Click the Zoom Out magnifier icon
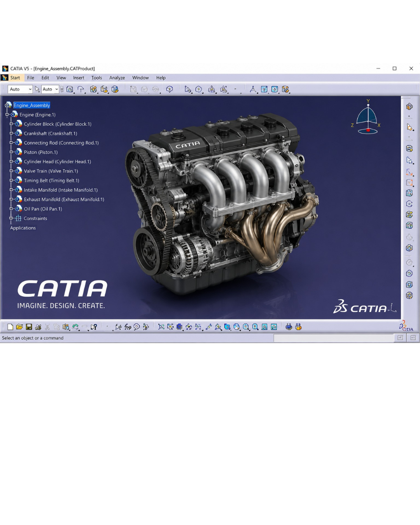The image size is (420, 525). coord(255,327)
